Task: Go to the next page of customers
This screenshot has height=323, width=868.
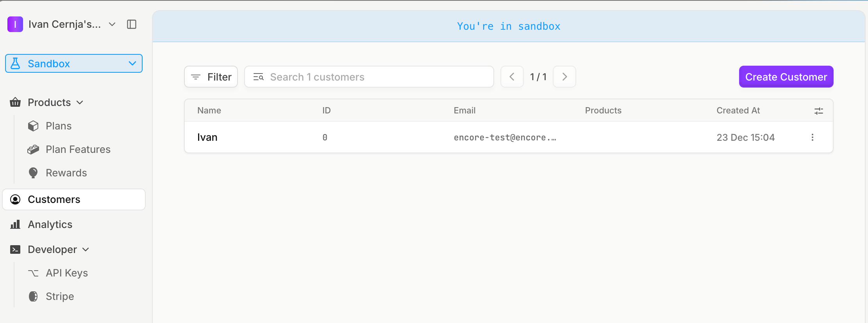Action: click(564, 77)
